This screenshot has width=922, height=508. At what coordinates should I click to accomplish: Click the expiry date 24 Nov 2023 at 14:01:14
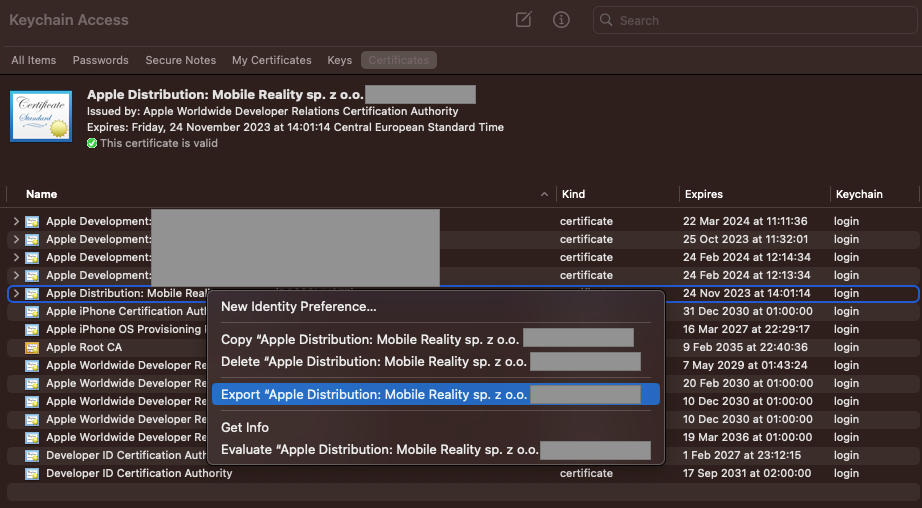tap(746, 293)
